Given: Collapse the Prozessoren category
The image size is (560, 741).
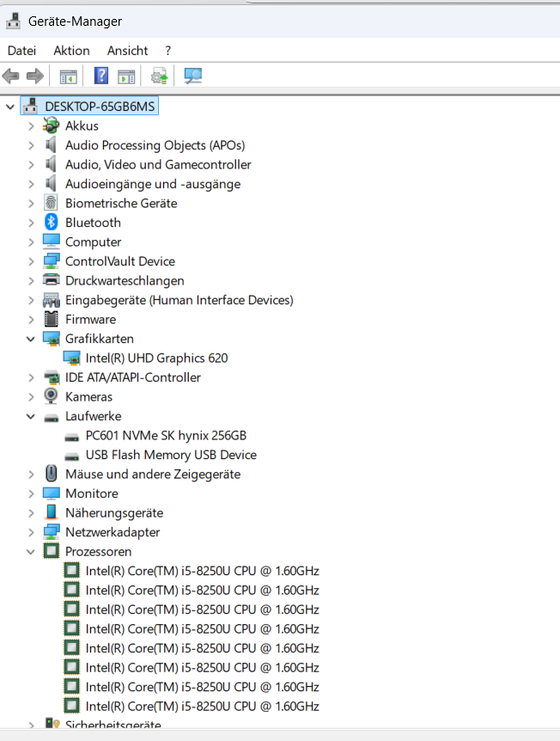Looking at the screenshot, I should [x=31, y=552].
